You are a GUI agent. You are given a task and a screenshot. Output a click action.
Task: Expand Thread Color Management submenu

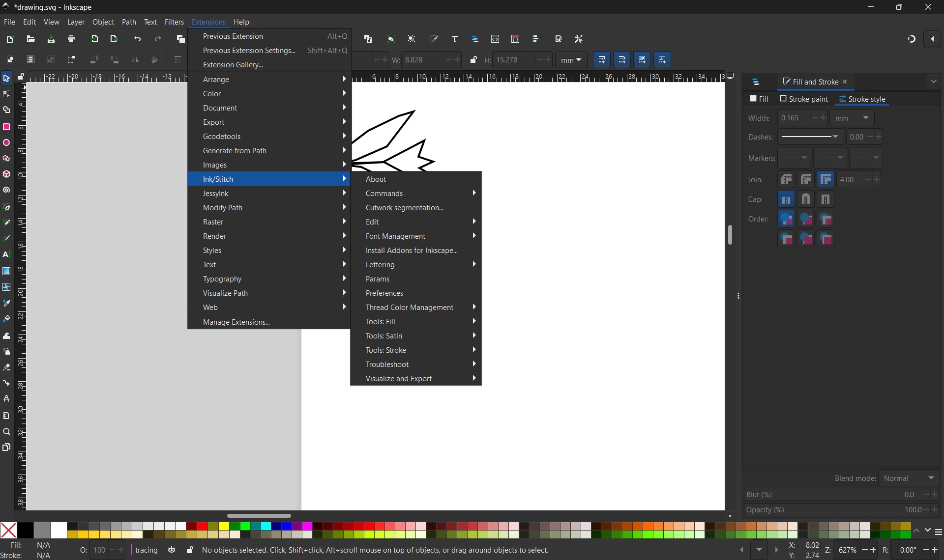[416, 308]
